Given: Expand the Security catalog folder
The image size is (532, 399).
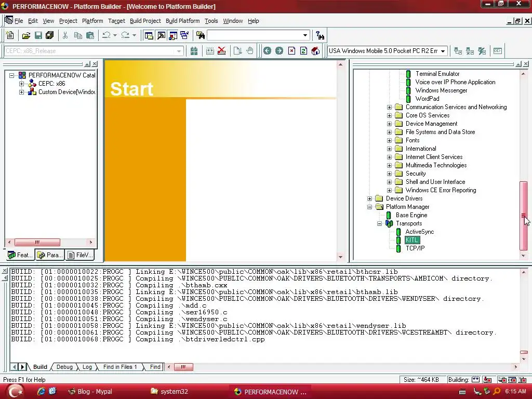Looking at the screenshot, I should pos(389,174).
